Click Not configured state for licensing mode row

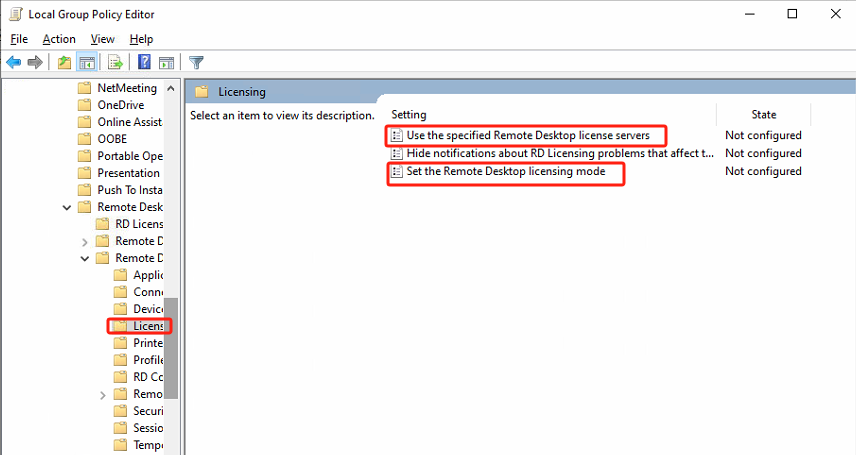coord(763,172)
